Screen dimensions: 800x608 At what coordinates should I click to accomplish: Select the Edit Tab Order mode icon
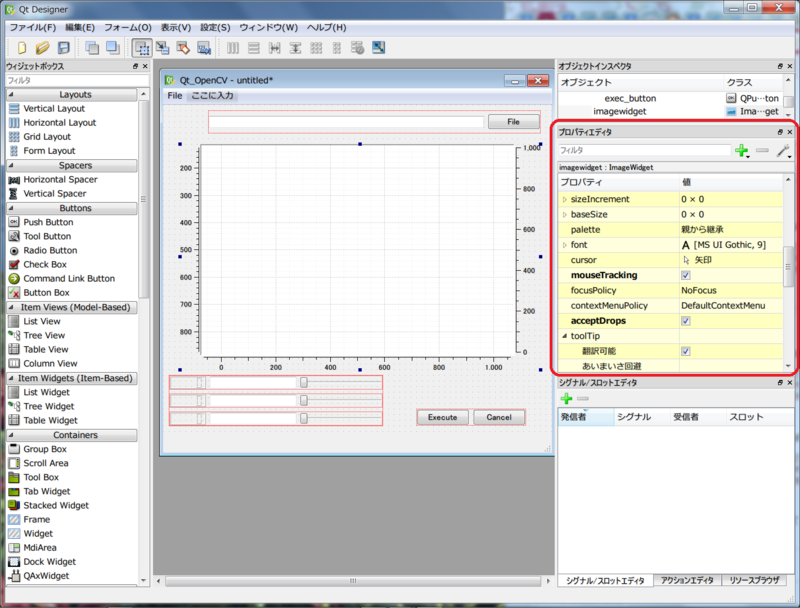coord(204,48)
